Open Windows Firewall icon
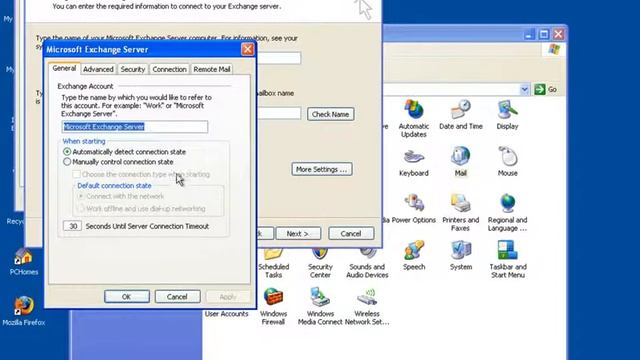The width and height of the screenshot is (640, 360). pos(273,306)
